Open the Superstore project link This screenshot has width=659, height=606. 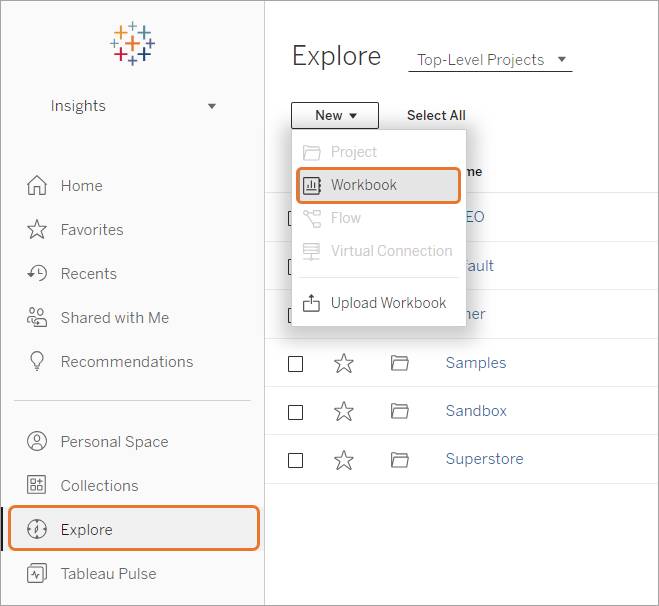(x=485, y=458)
